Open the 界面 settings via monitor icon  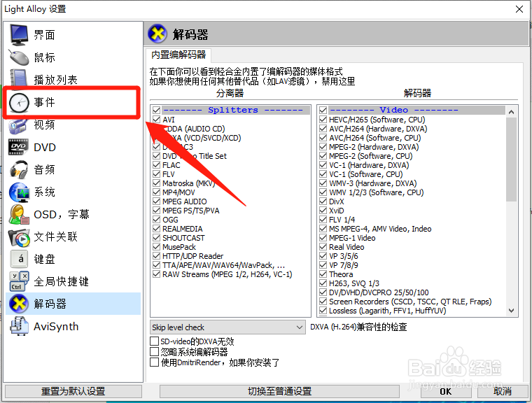[x=19, y=34]
